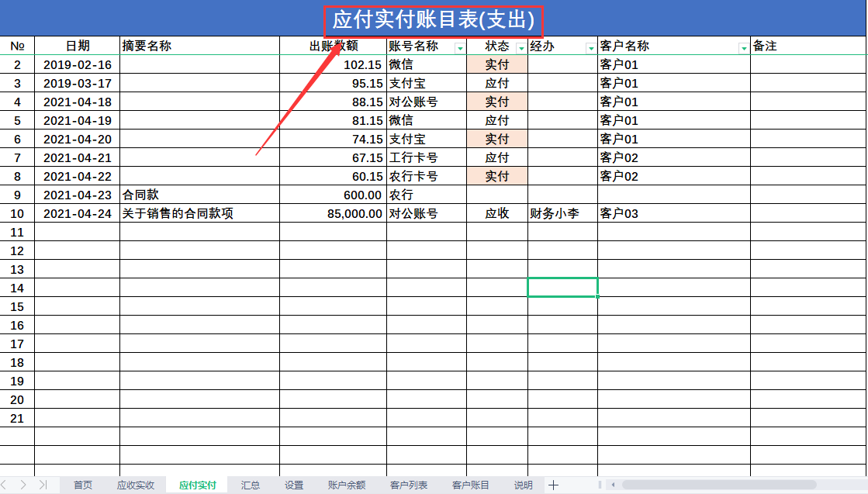Select amount cell 85,000.00
The height and width of the screenshot is (494, 868).
pos(334,213)
